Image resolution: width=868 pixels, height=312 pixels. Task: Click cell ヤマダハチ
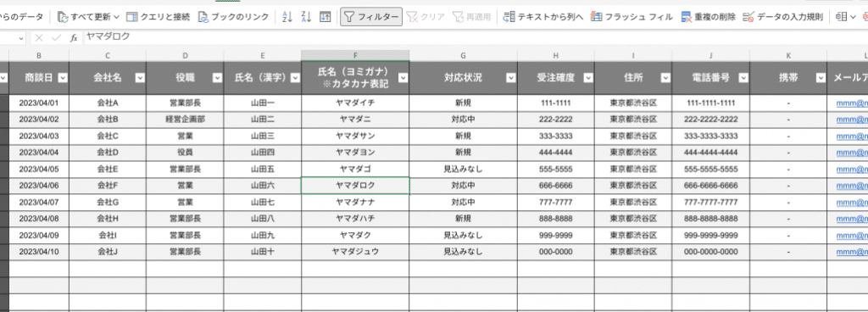coord(355,219)
